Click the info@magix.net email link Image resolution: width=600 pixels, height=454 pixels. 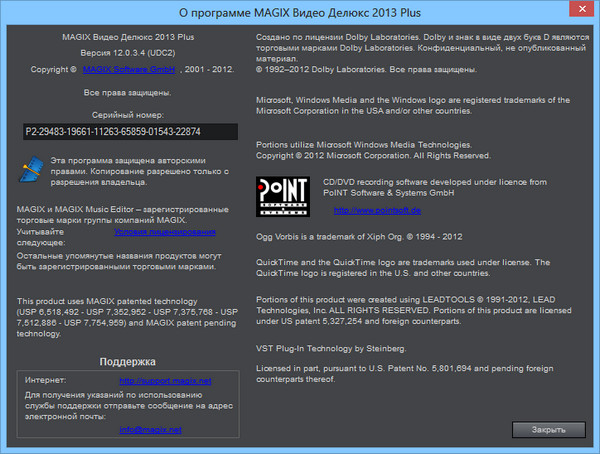(x=151, y=429)
